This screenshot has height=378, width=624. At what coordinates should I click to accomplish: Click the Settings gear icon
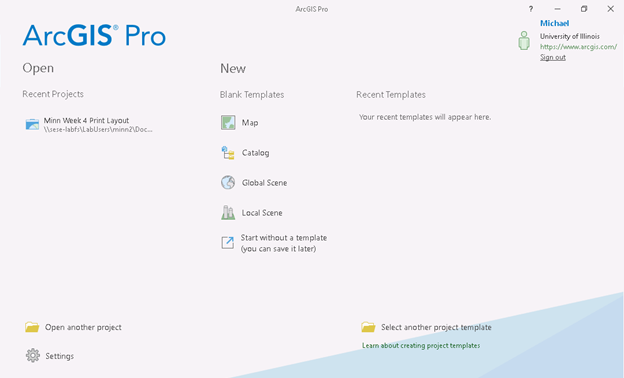coord(33,355)
